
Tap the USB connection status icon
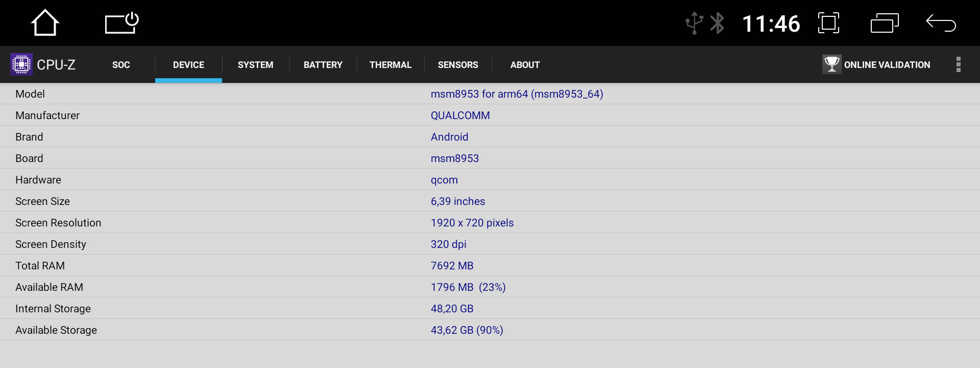pos(694,23)
